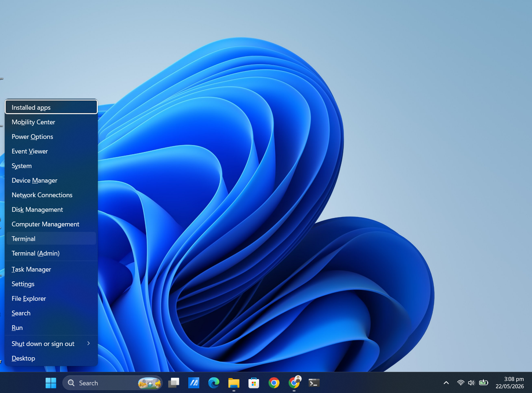
Task: Launch Terminal (Admin)
Action: pos(51,253)
